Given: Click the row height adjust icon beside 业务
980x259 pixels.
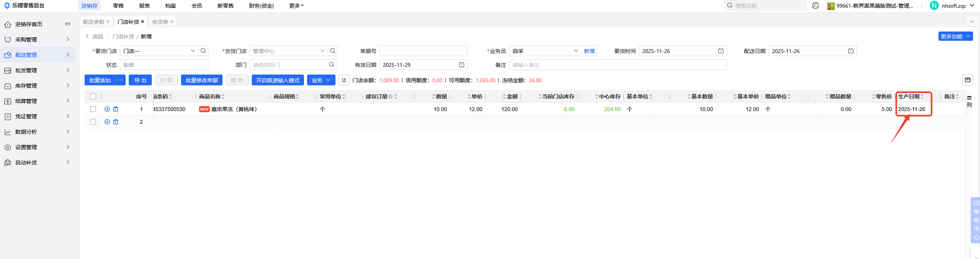Looking at the screenshot, I should click(344, 80).
